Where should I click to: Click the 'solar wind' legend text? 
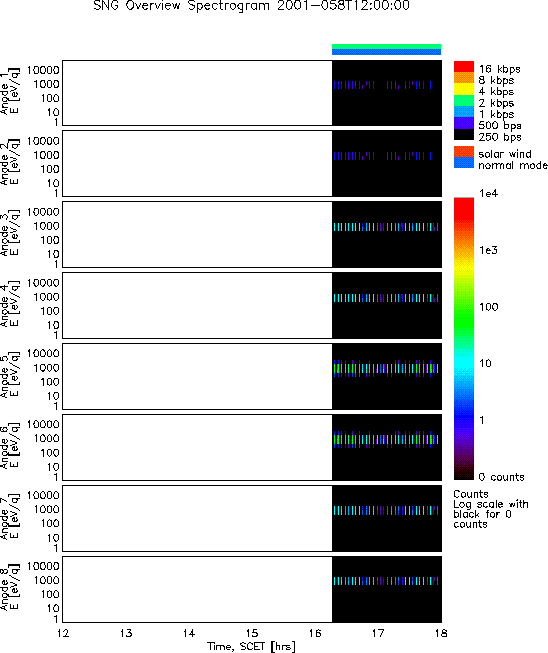[505, 154]
